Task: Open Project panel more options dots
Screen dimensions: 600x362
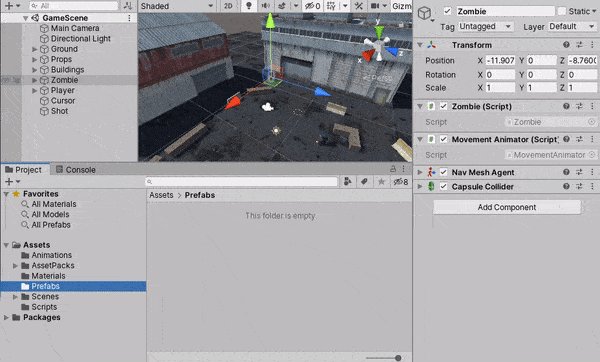Action: [403, 169]
